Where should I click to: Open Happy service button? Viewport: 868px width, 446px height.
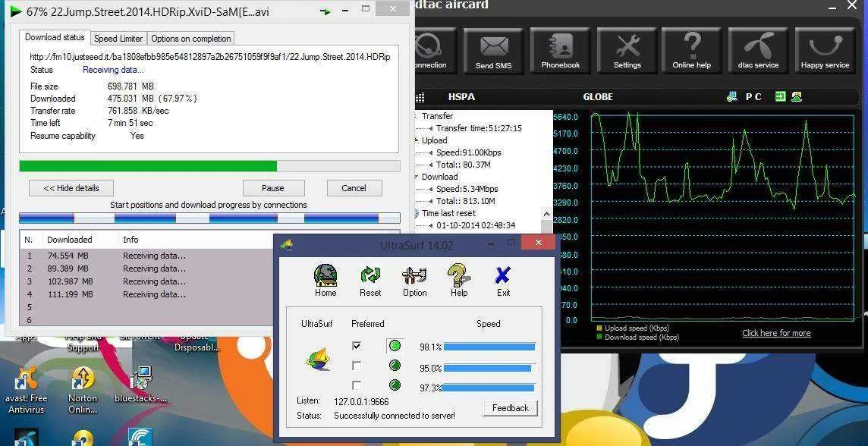point(825,51)
